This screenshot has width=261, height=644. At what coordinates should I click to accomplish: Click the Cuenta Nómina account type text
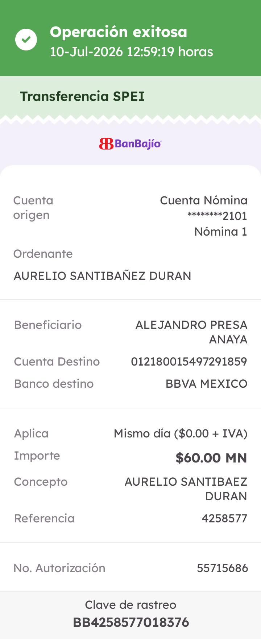pyautogui.click(x=204, y=200)
